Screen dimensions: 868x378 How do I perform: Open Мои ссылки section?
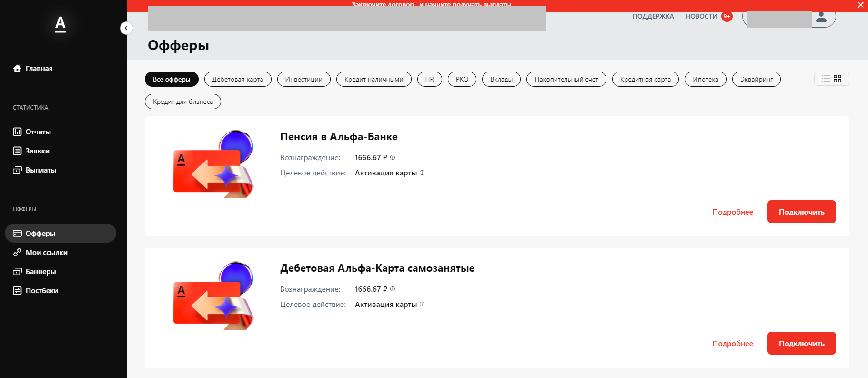[40, 253]
